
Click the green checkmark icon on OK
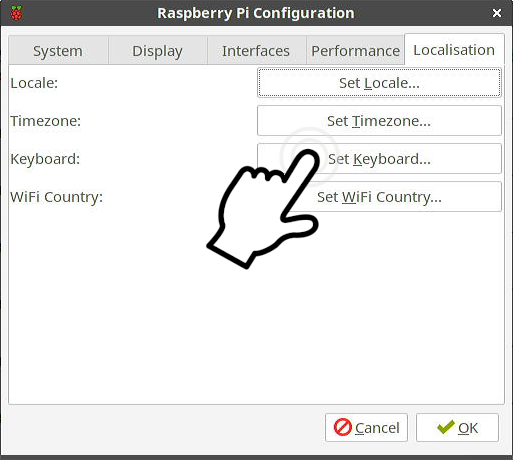pyautogui.click(x=446, y=427)
